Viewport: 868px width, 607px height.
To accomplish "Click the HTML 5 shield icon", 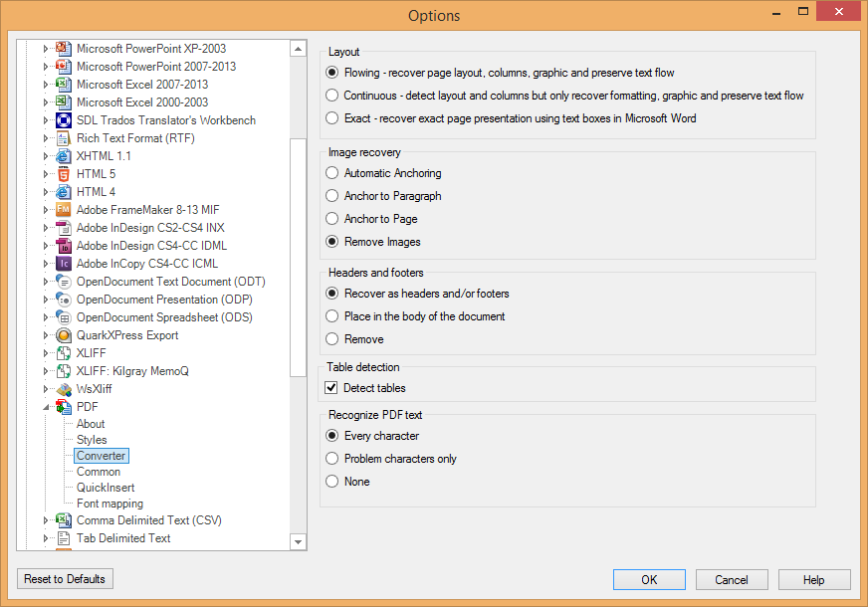I will (64, 174).
